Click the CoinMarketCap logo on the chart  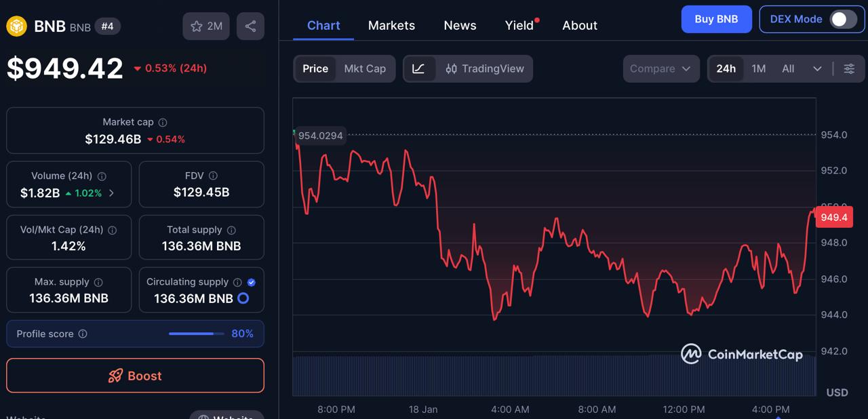click(x=742, y=353)
